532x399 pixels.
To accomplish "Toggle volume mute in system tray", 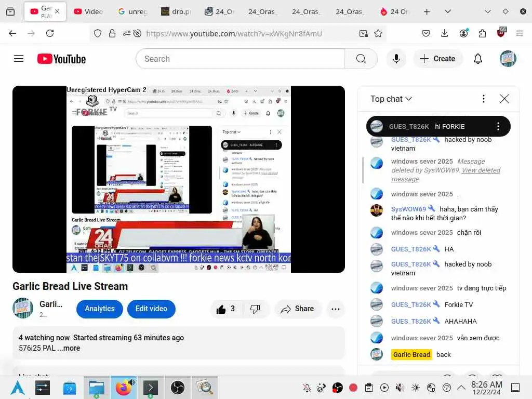I will (400, 388).
